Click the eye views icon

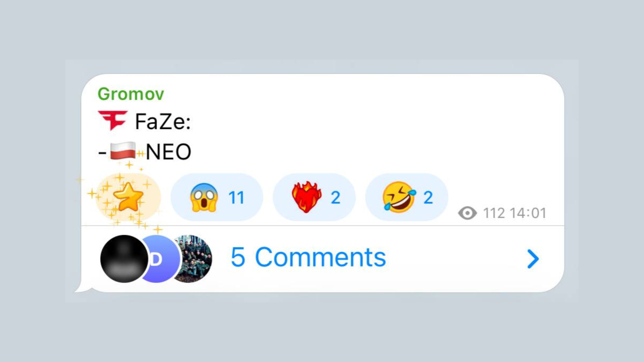(x=467, y=213)
